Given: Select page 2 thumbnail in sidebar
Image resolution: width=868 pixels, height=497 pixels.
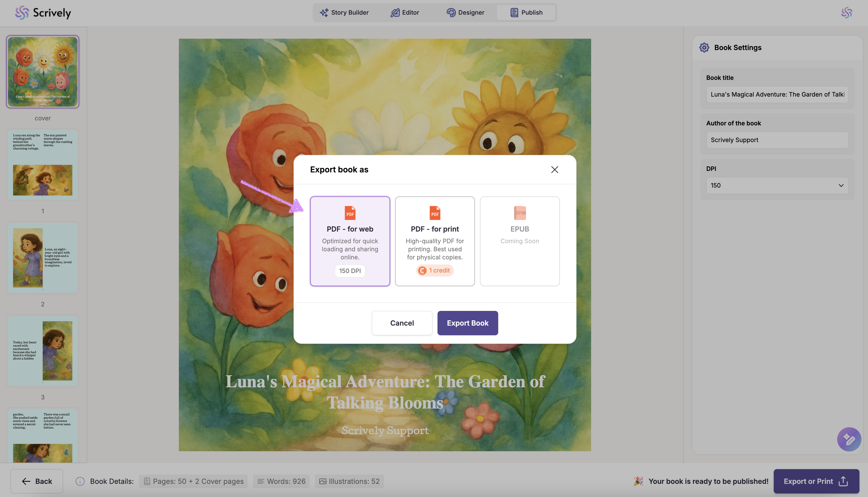Looking at the screenshot, I should pos(43,258).
